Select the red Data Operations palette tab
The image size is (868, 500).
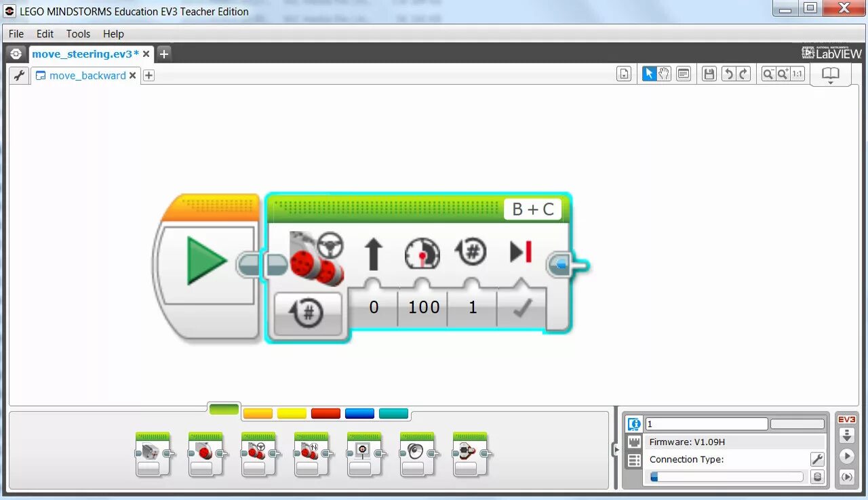click(325, 413)
